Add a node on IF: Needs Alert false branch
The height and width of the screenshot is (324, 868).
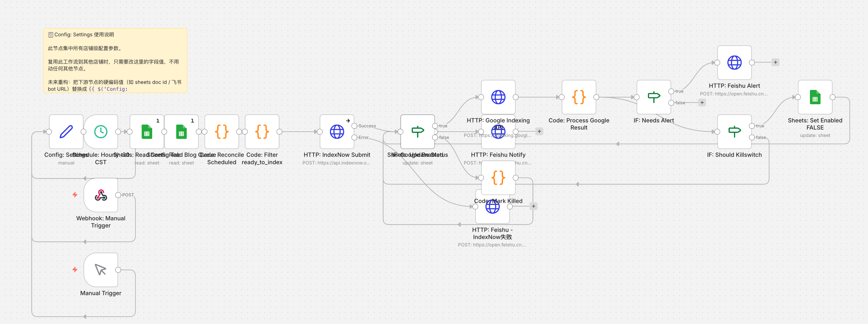coord(702,102)
